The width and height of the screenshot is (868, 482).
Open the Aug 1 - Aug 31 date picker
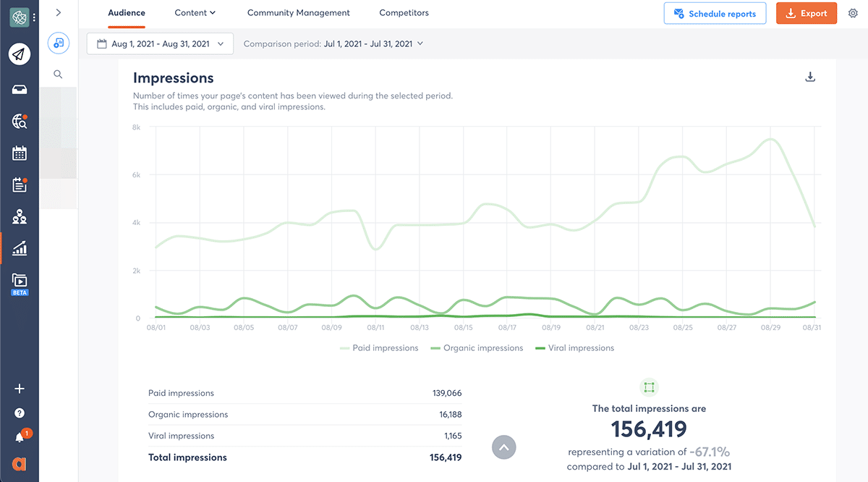point(160,43)
